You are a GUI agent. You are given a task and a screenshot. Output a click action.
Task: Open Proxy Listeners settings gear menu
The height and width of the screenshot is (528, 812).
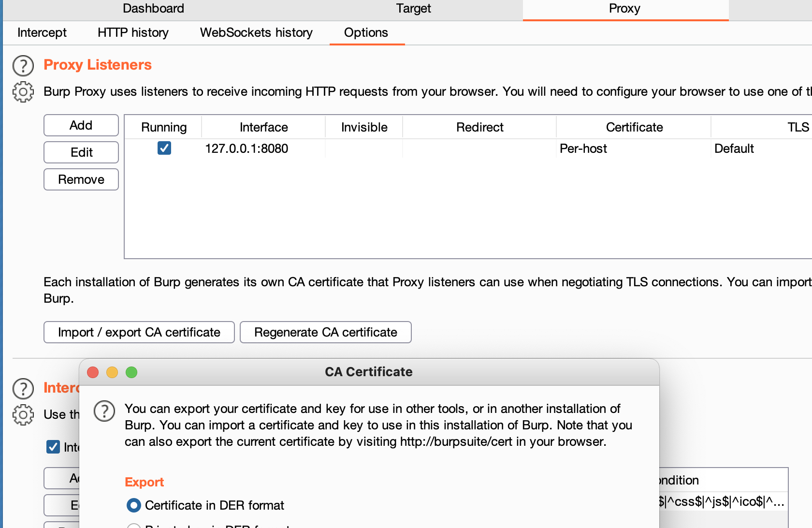coord(23,92)
